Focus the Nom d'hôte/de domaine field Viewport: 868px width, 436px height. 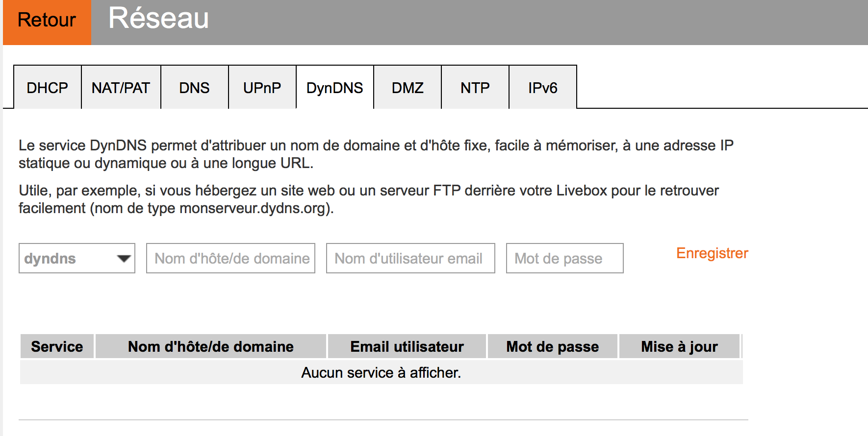pyautogui.click(x=230, y=258)
